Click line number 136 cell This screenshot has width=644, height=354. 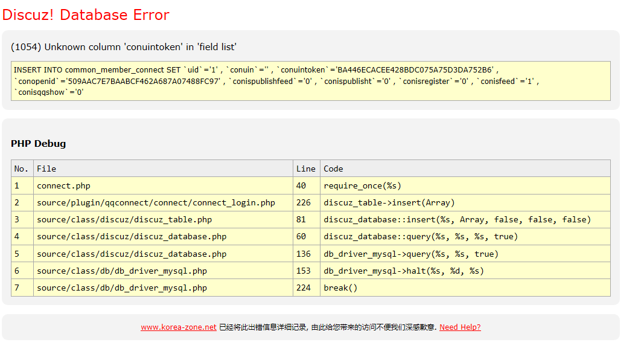(304, 254)
